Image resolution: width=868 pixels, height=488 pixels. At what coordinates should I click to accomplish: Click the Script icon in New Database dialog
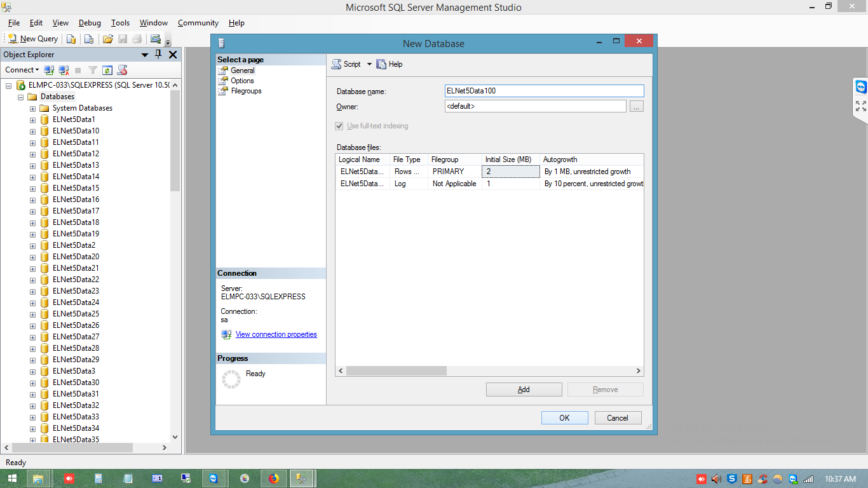(336, 64)
